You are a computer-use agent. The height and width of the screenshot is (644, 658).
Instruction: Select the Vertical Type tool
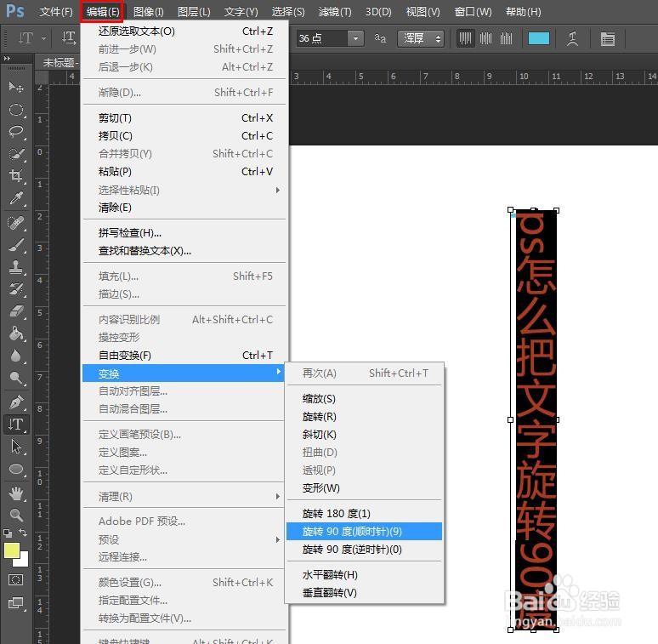[16, 424]
